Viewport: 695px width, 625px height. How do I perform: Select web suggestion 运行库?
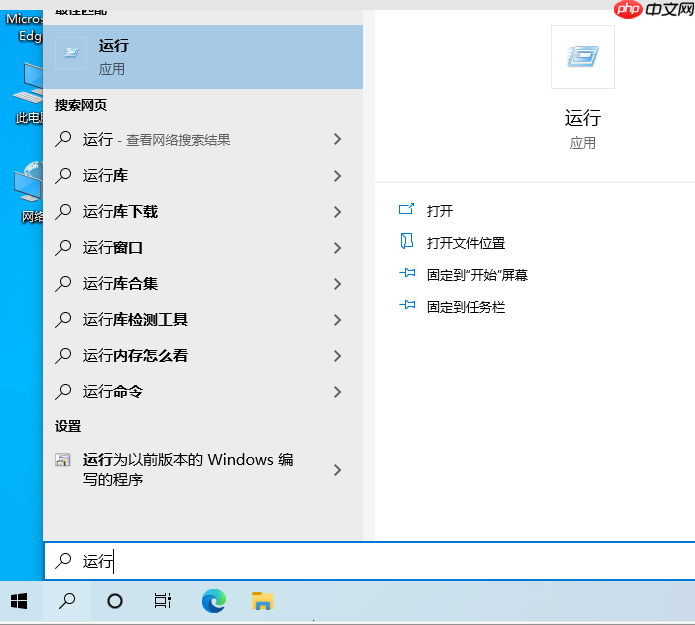[x=203, y=176]
